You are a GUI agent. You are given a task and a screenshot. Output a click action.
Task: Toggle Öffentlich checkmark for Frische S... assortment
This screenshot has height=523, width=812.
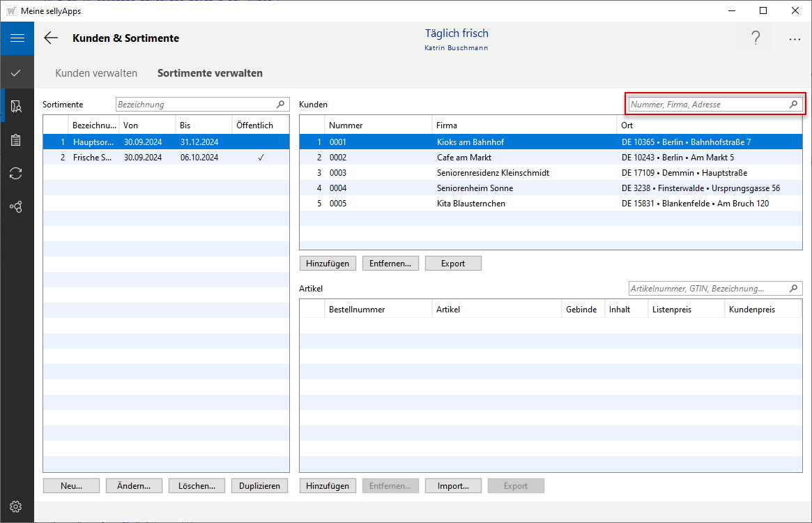(x=261, y=158)
